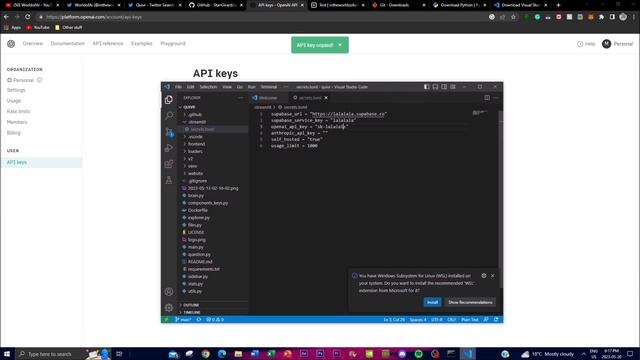The height and width of the screenshot is (360, 640).
Task: Dismiss the API key copied toast
Action: [x=340, y=45]
